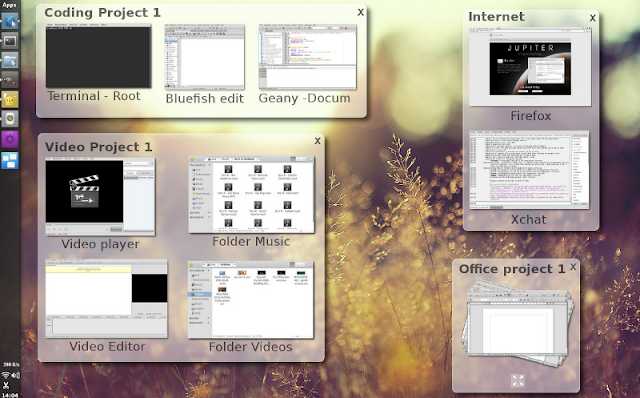
Task: Select the Bluefish edit window thumbnail
Action: point(204,57)
